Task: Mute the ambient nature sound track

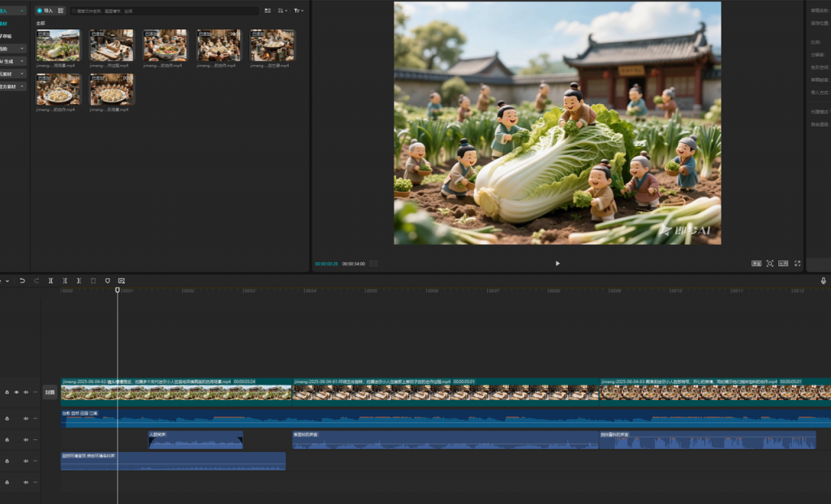Action: click(x=26, y=461)
